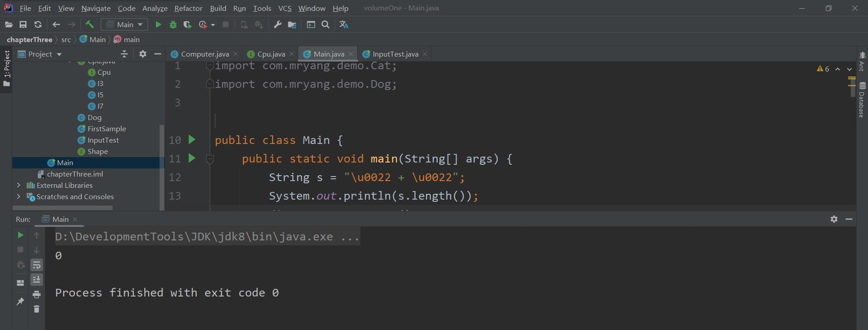Close the Cpu.java editor tab
The image size is (868, 330).
pos(292,54)
